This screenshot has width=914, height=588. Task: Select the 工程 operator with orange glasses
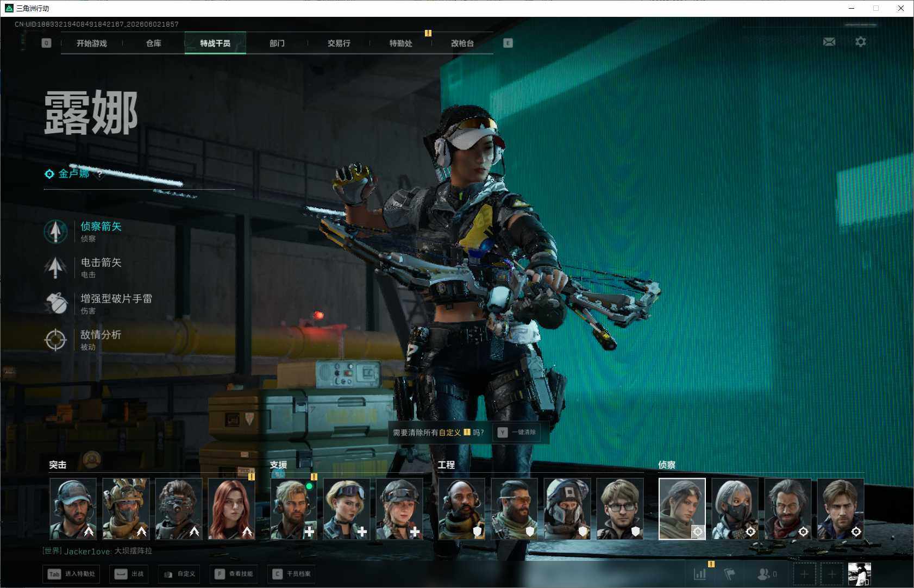coord(514,509)
